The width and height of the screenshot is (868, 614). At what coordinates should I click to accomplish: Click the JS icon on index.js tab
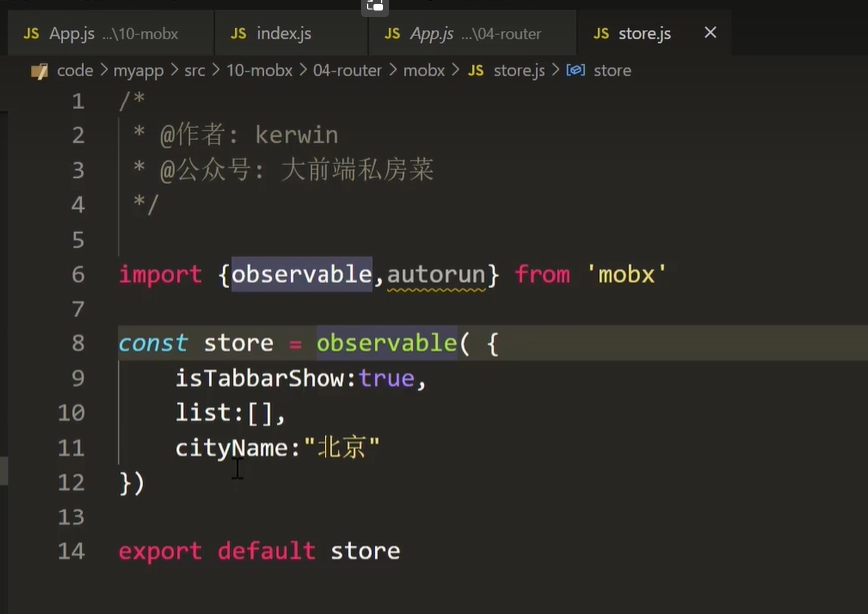click(238, 33)
